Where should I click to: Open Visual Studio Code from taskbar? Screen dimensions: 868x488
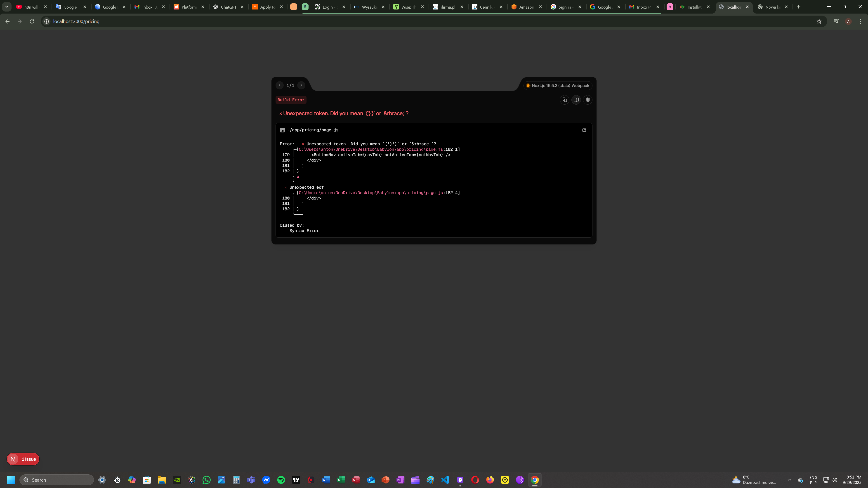(445, 480)
